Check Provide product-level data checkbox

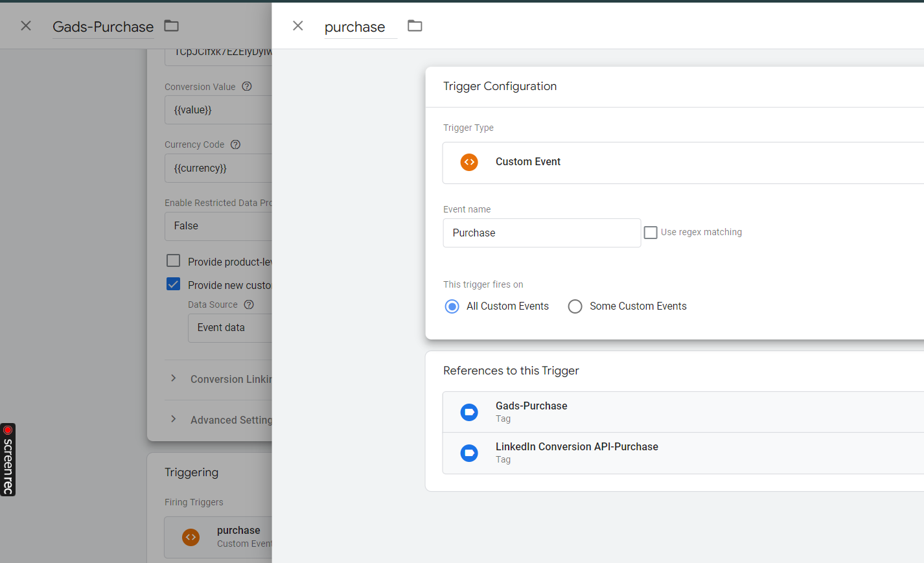point(174,261)
